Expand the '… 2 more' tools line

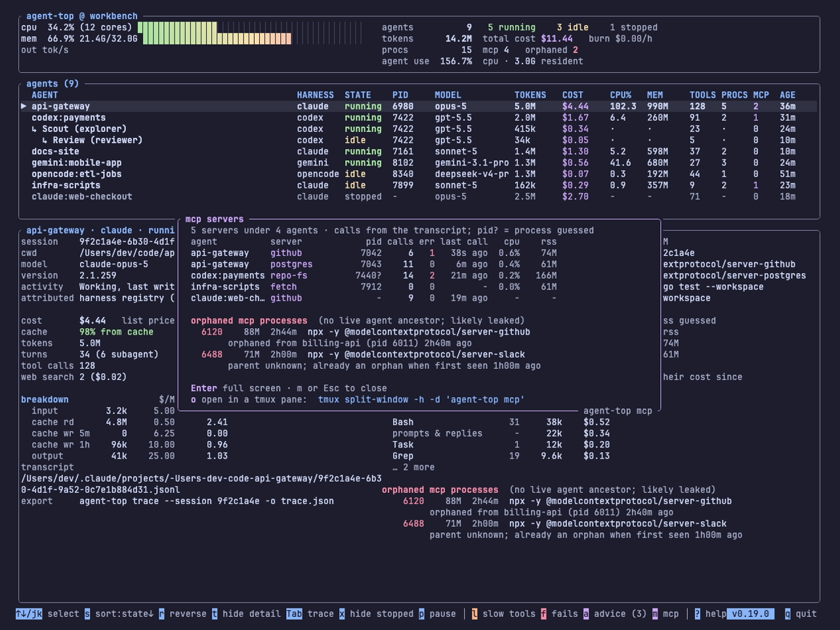point(413,467)
